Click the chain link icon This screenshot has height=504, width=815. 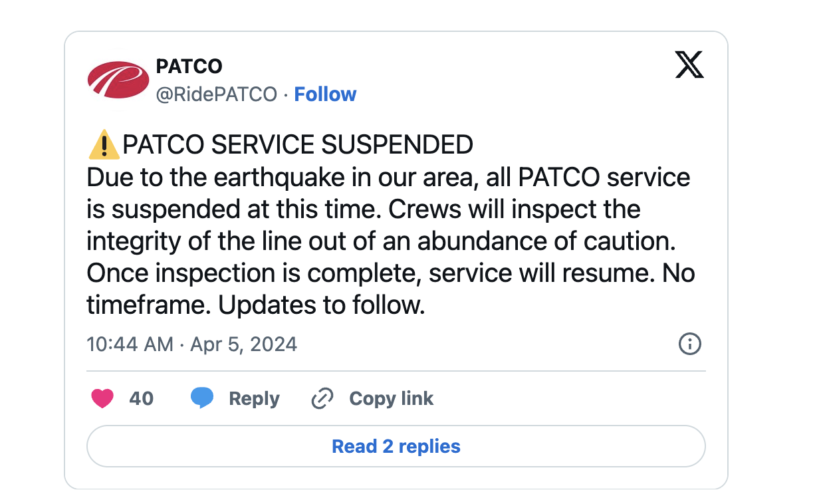tap(322, 399)
